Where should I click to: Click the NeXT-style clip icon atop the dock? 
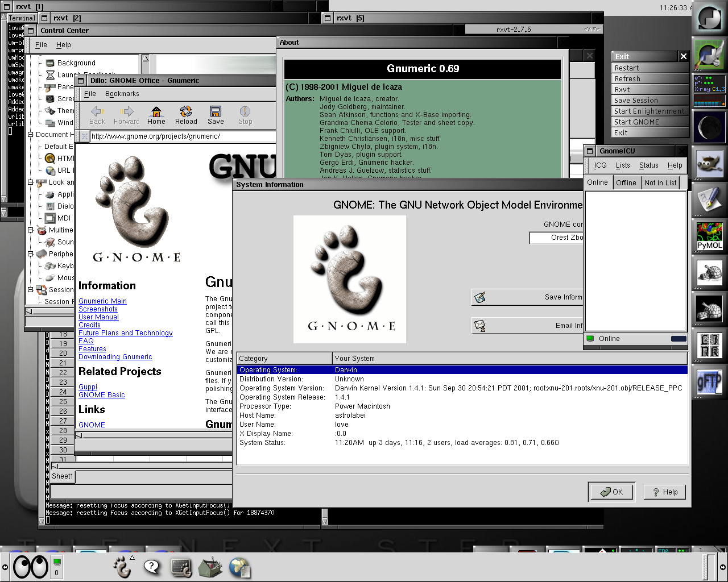[709, 18]
